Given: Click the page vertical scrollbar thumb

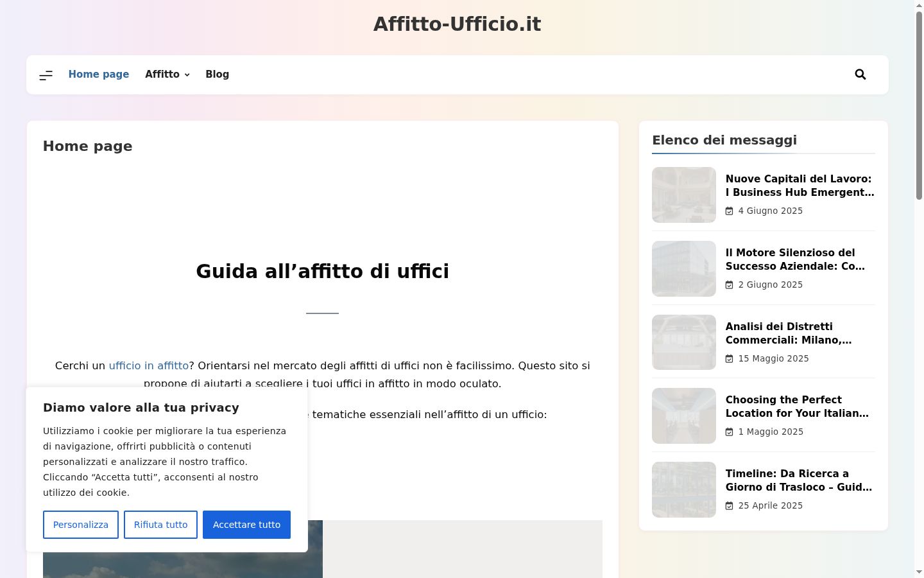Looking at the screenshot, I should point(919,105).
